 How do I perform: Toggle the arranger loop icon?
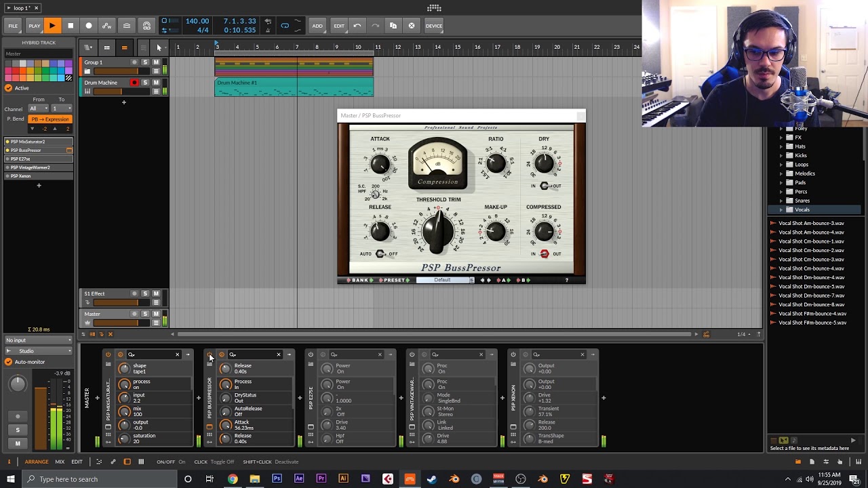[x=285, y=26]
